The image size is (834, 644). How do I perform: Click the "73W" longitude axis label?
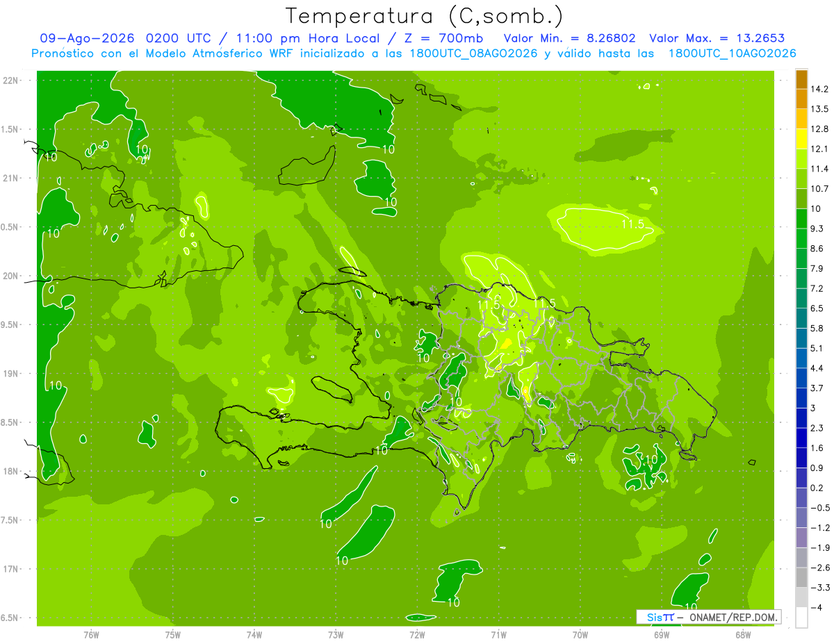point(336,634)
